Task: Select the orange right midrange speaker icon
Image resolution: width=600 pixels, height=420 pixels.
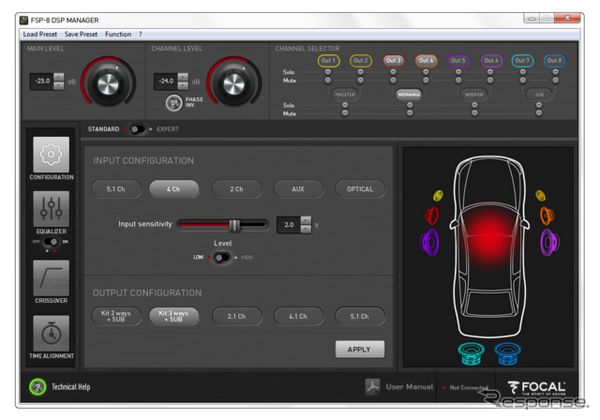Action: click(547, 215)
